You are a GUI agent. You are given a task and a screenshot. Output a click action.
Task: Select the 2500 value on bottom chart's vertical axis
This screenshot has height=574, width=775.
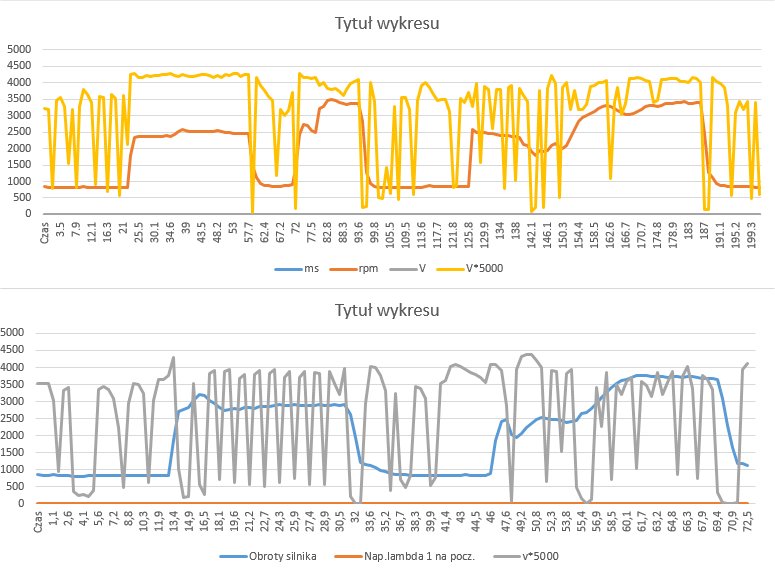(18, 419)
